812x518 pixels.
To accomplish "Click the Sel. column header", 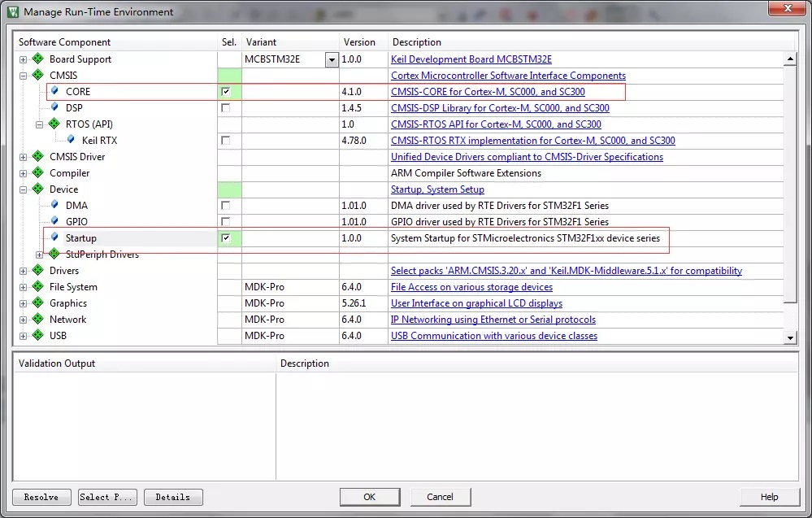I will pyautogui.click(x=229, y=42).
